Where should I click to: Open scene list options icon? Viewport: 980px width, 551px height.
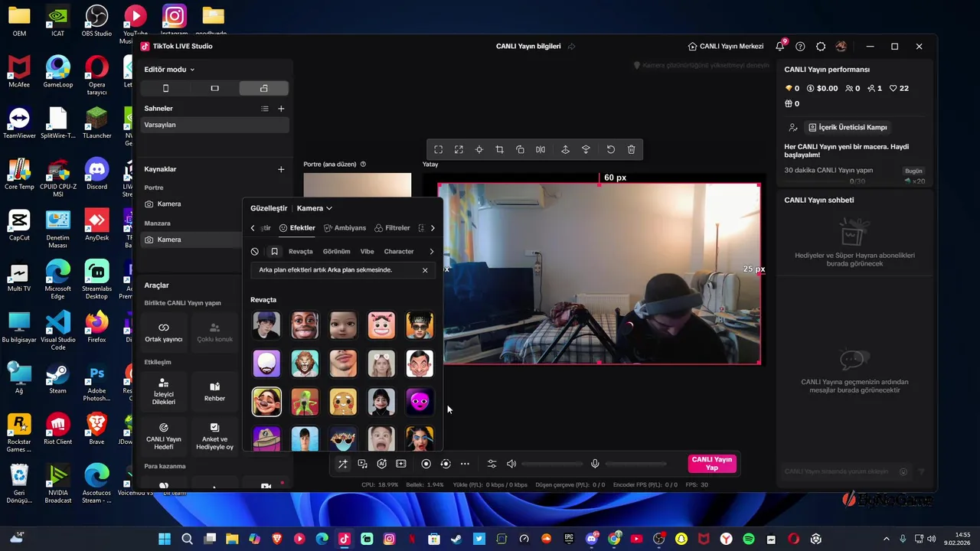point(265,109)
